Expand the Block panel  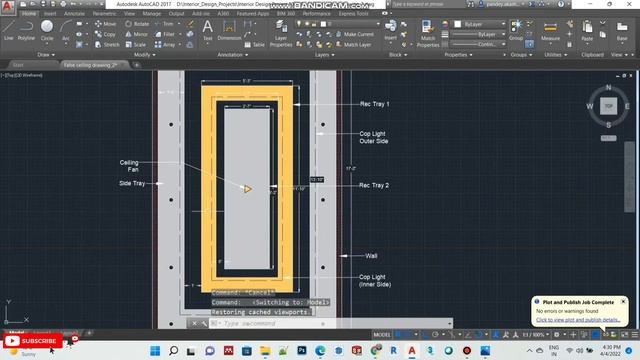(x=398, y=55)
